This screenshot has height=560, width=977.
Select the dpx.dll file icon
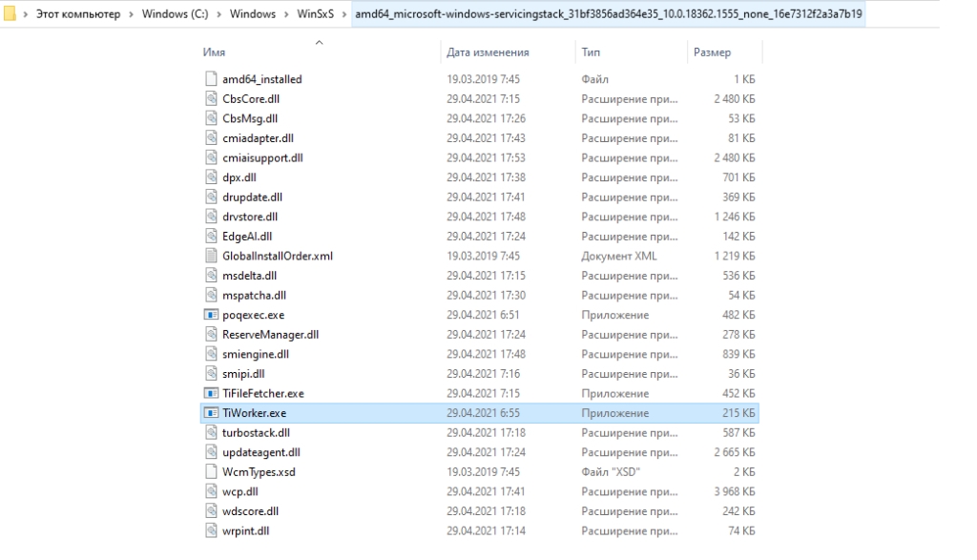click(x=212, y=176)
